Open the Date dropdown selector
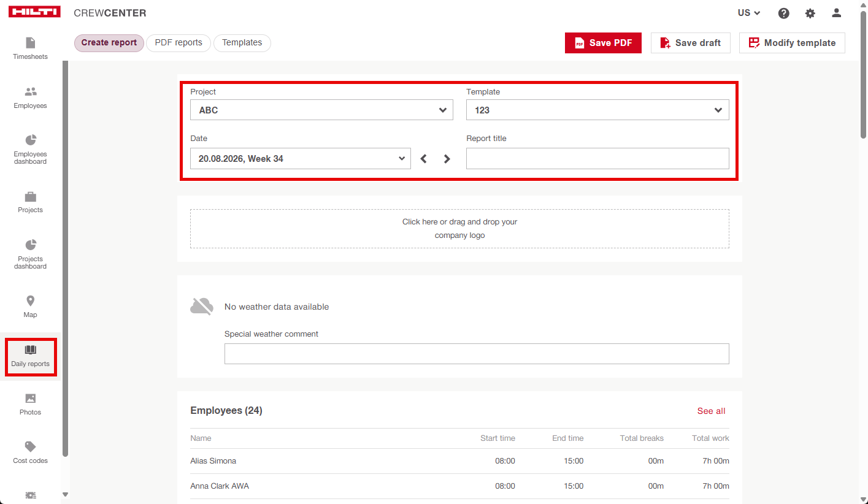The image size is (868, 504). (x=301, y=158)
